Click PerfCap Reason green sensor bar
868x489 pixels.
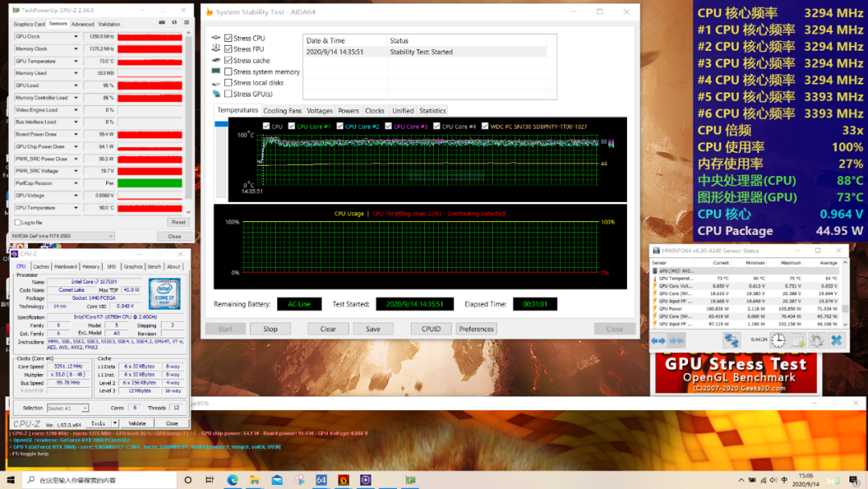pos(149,183)
